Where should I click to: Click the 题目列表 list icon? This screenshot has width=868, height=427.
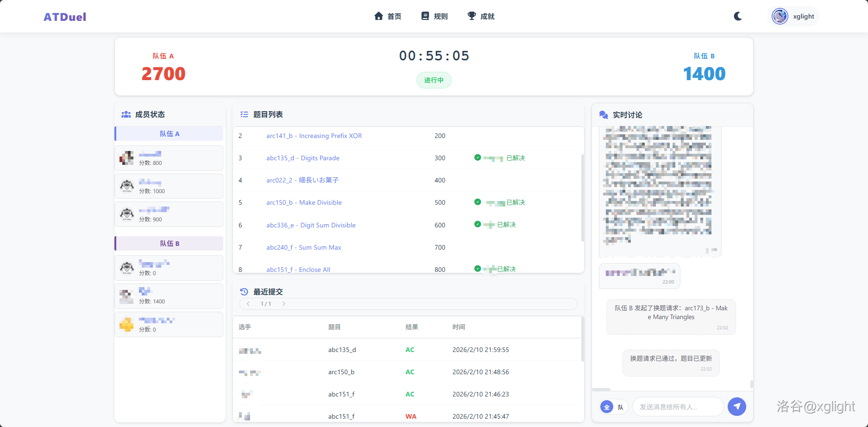tap(244, 114)
